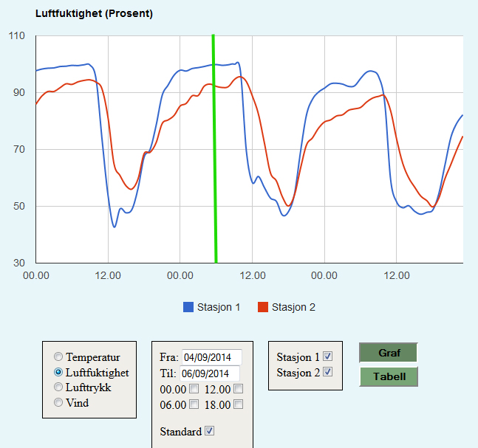Viewport: 478px width, 448px height.
Task: Disable the Stasjon 1 checkbox
Action: coord(328,356)
